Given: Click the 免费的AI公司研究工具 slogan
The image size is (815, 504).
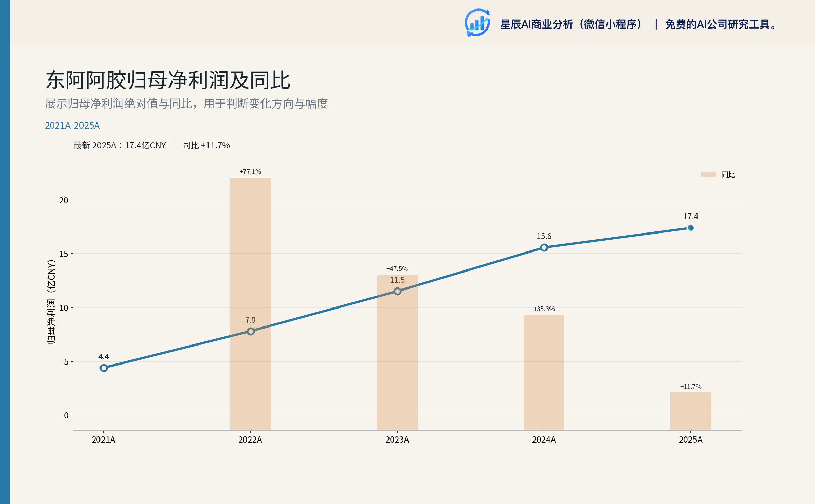Looking at the screenshot, I should pos(720,24).
